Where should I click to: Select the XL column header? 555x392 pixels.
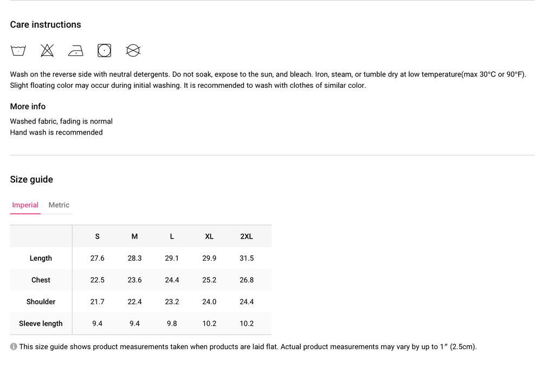click(209, 236)
